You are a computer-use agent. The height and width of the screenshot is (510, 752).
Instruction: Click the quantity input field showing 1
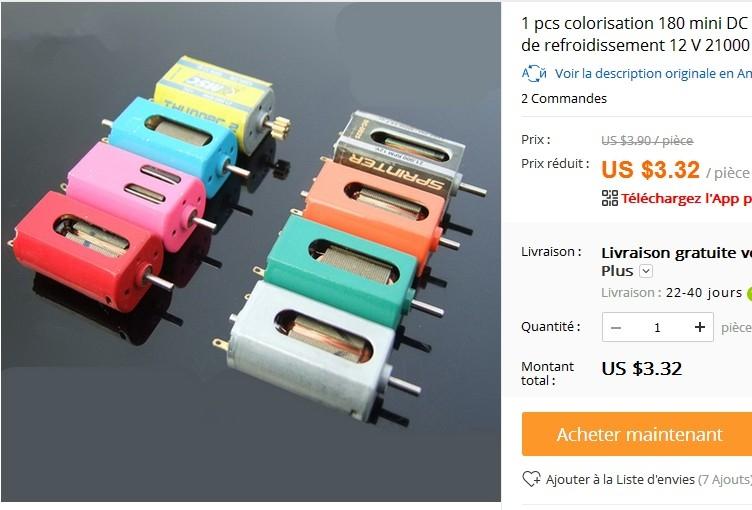click(x=658, y=328)
